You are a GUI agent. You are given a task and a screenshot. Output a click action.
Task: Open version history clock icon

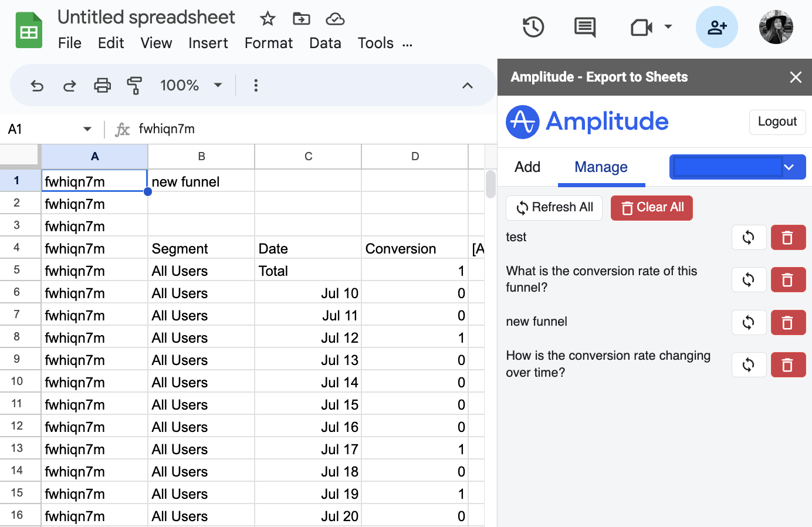[533, 27]
